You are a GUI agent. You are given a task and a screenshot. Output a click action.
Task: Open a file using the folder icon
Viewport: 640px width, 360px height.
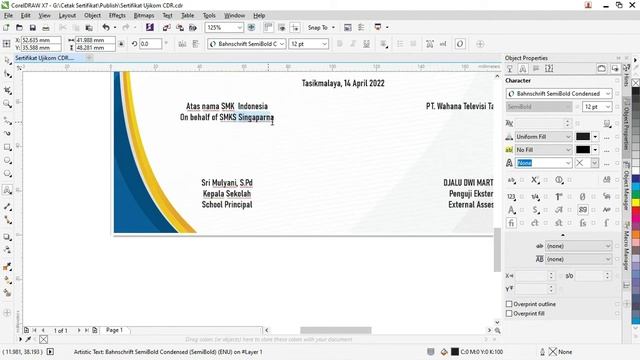point(19,27)
